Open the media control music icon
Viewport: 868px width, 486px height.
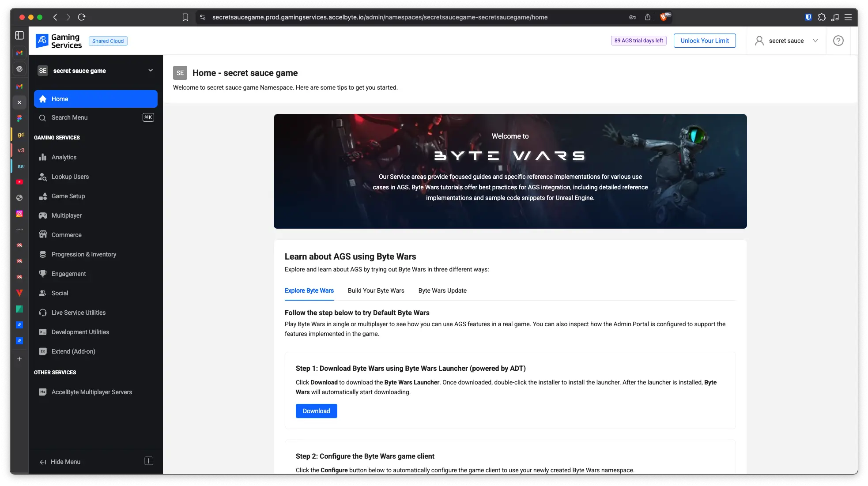835,17
